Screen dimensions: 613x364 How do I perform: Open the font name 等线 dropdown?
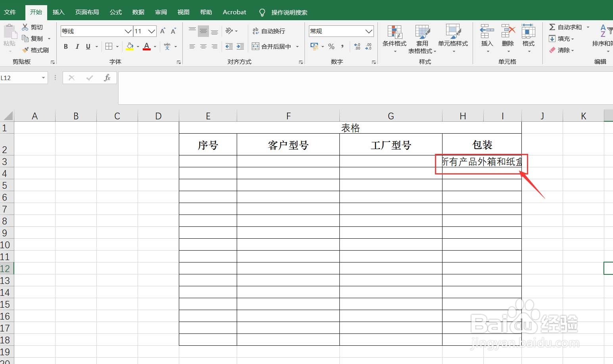[127, 31]
